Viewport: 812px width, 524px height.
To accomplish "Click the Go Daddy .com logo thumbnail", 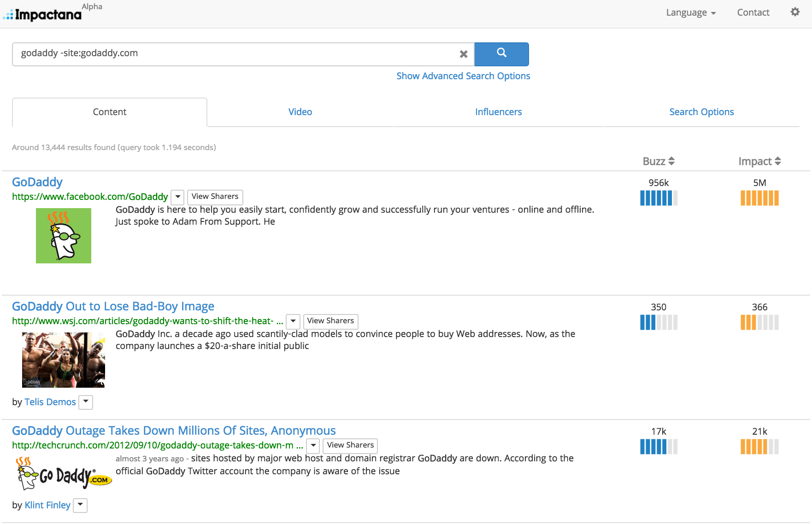I will coord(64,473).
